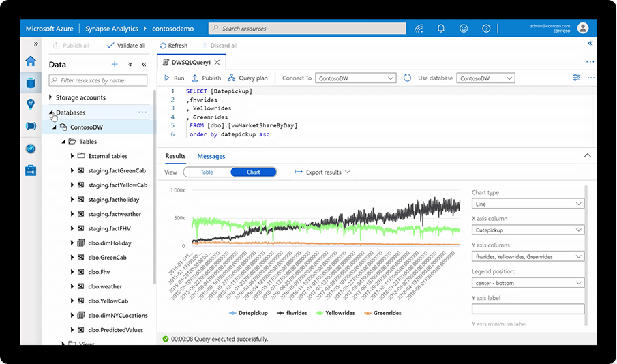Screen dimensions: 617x364
Task: Select the Data hub cylinder icon
Action: [31, 82]
